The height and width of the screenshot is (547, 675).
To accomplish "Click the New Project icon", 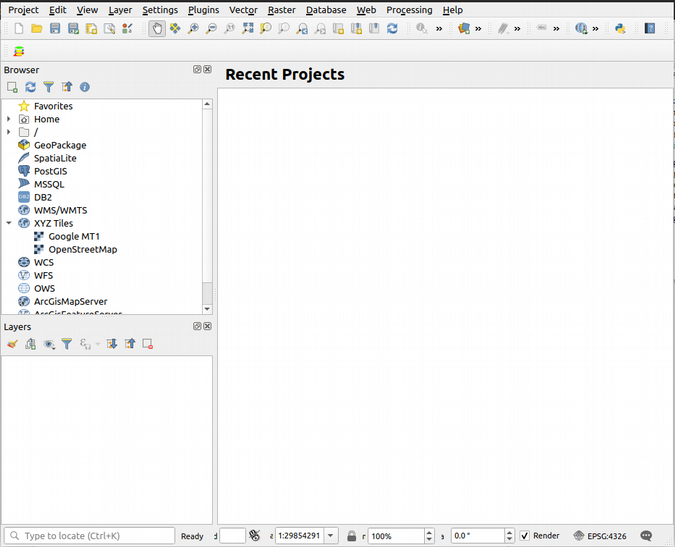I will 19,29.
